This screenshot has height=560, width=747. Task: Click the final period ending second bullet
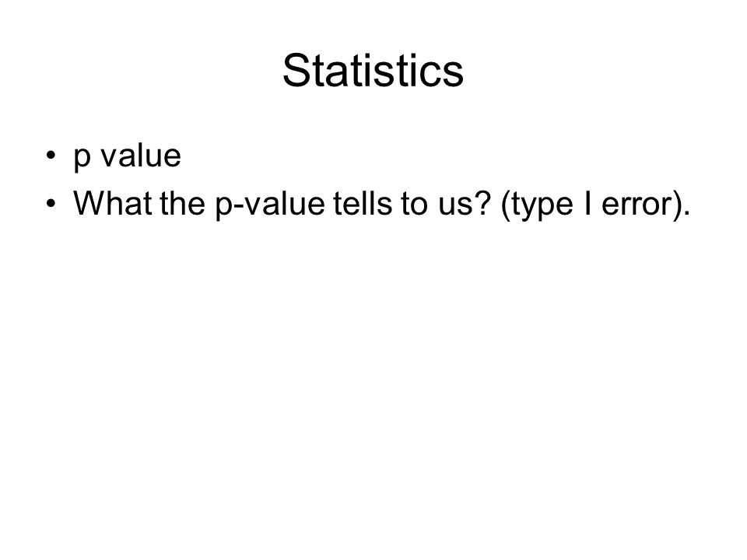pyautogui.click(x=686, y=213)
